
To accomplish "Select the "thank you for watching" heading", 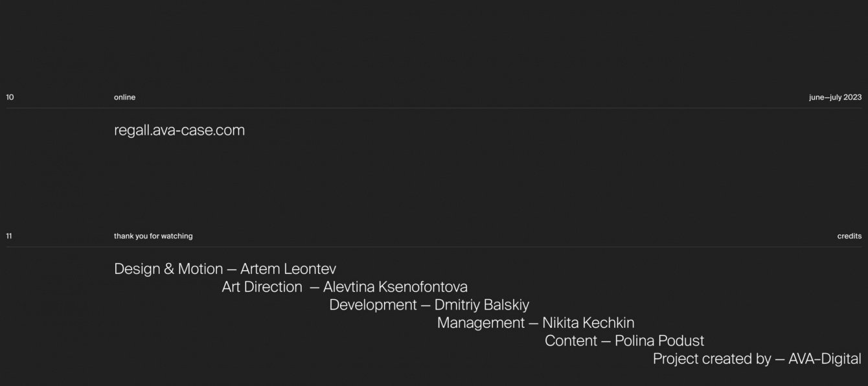I will [x=153, y=236].
